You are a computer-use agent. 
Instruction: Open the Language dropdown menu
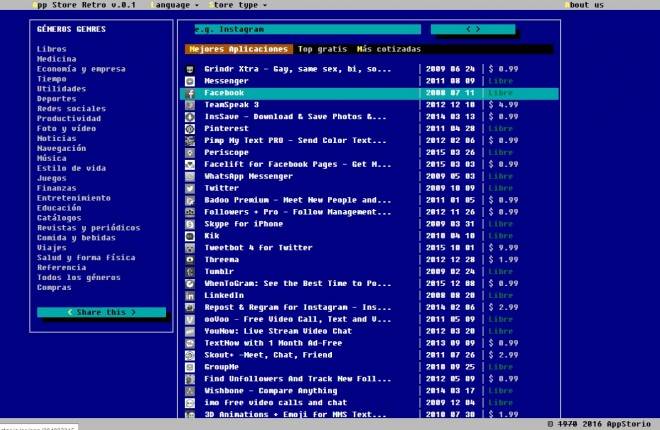tap(174, 5)
